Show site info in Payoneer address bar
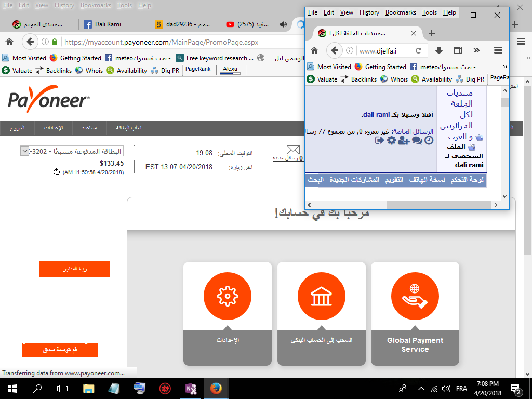Viewport: 532px width, 399px height. click(x=45, y=42)
